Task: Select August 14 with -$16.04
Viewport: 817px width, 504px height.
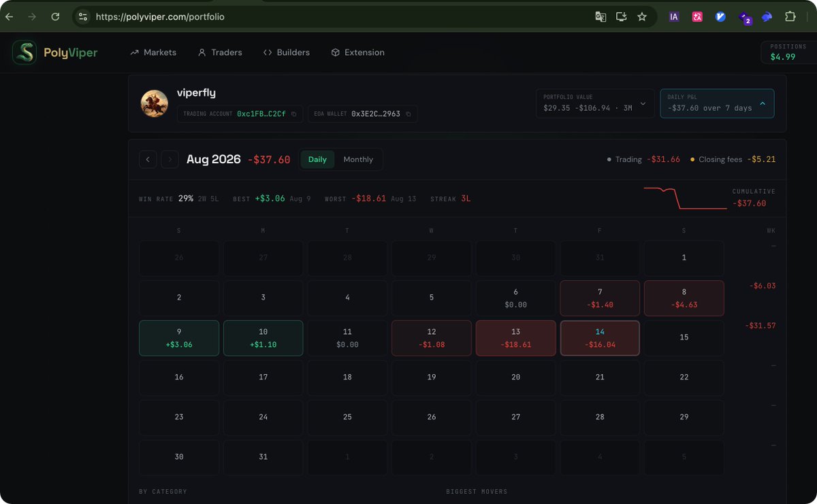Action: (x=600, y=338)
